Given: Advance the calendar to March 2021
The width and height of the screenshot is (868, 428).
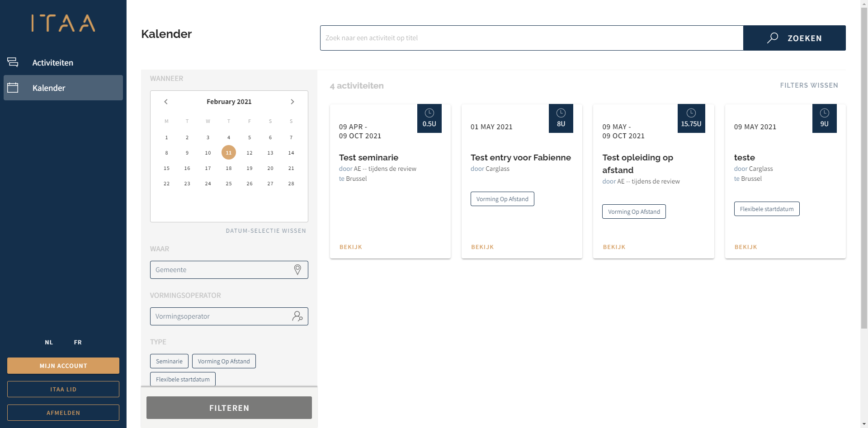Looking at the screenshot, I should 292,102.
